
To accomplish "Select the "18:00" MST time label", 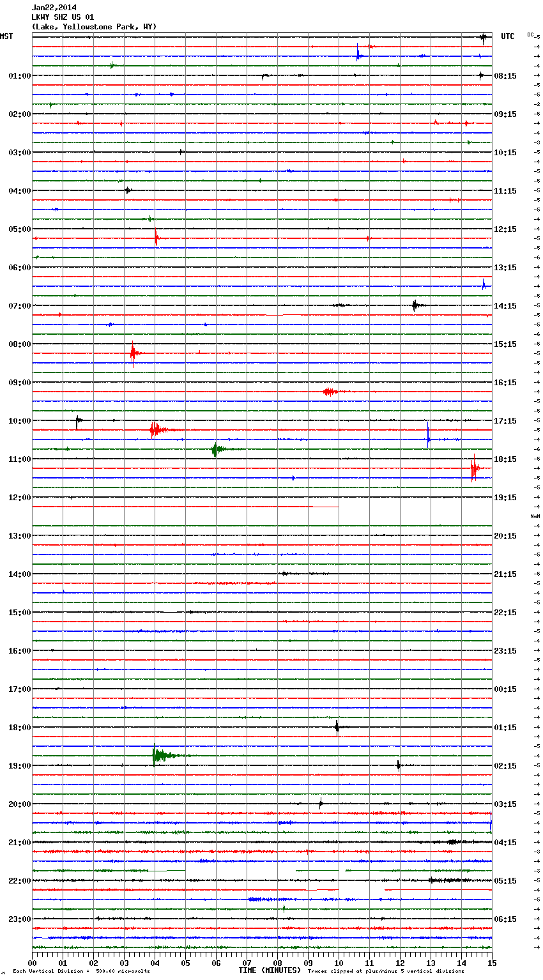I will click(x=20, y=728).
